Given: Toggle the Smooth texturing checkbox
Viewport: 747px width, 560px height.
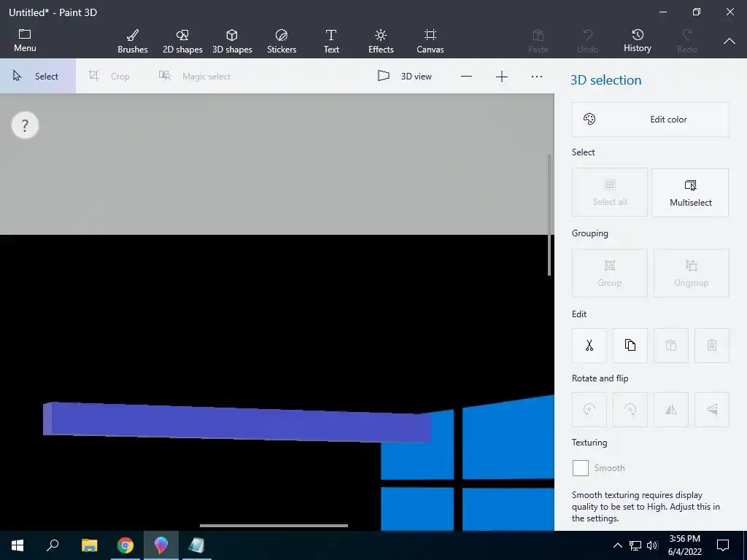Looking at the screenshot, I should pos(580,468).
